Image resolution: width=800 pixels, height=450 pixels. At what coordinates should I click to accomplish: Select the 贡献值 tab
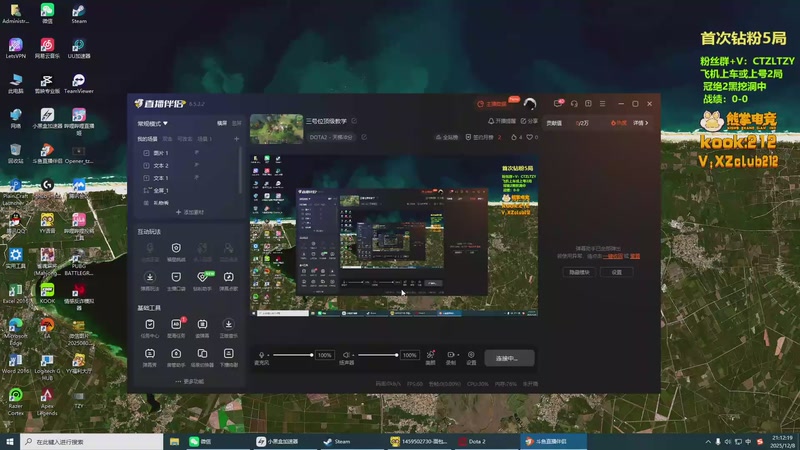click(x=554, y=123)
